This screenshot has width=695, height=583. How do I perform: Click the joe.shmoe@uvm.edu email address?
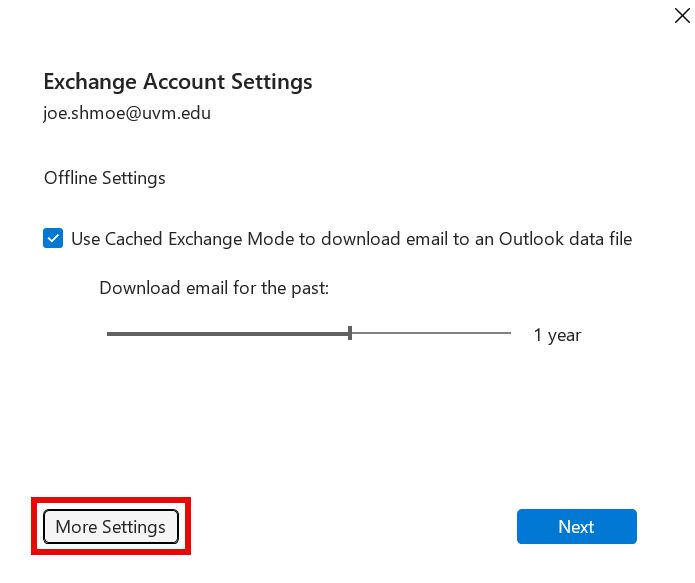tap(127, 113)
